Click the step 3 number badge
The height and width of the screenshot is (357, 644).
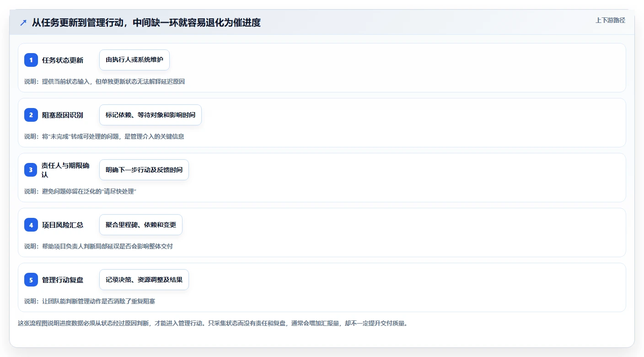[x=31, y=170]
